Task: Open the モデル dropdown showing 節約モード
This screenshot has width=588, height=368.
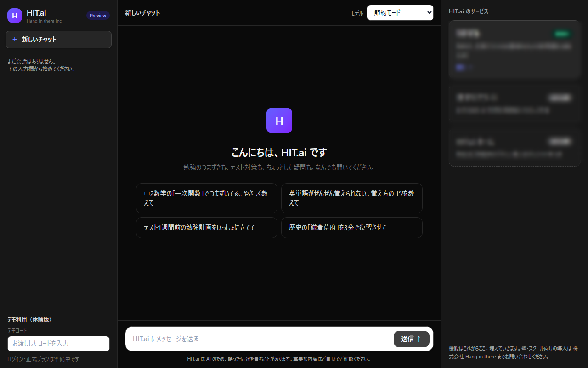Action: pyautogui.click(x=400, y=13)
